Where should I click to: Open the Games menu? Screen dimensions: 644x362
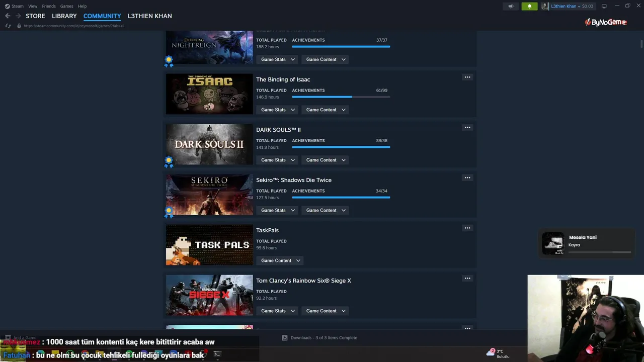click(66, 6)
